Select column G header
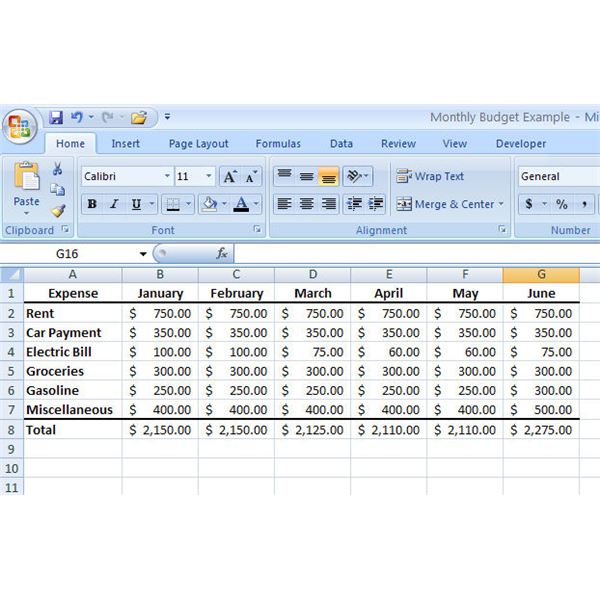600x600 pixels. [541, 274]
